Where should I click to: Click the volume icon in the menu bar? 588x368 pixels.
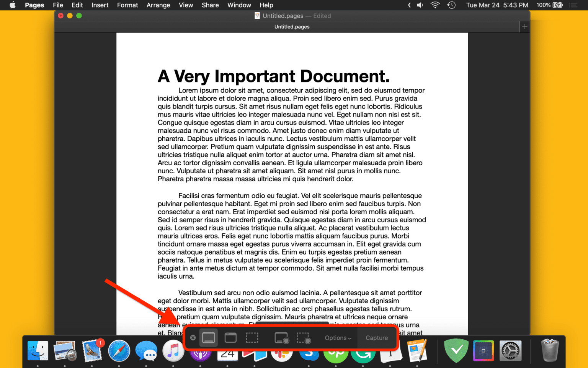tap(420, 5)
